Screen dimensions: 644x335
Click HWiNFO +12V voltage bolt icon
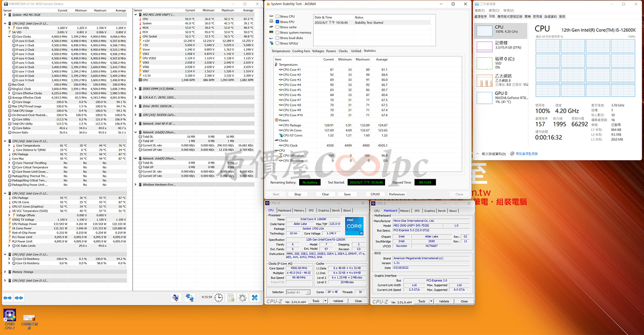click(x=140, y=41)
